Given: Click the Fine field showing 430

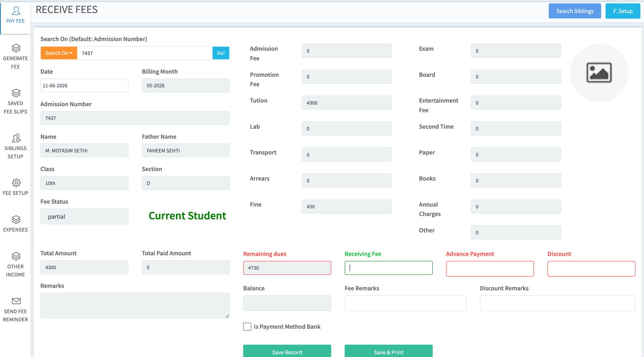Looking at the screenshot, I should (x=347, y=206).
